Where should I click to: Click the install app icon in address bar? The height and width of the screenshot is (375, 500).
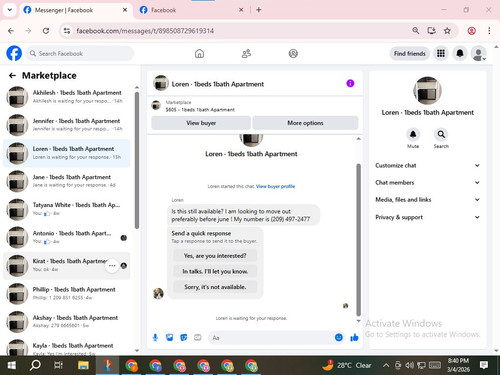pos(431,31)
